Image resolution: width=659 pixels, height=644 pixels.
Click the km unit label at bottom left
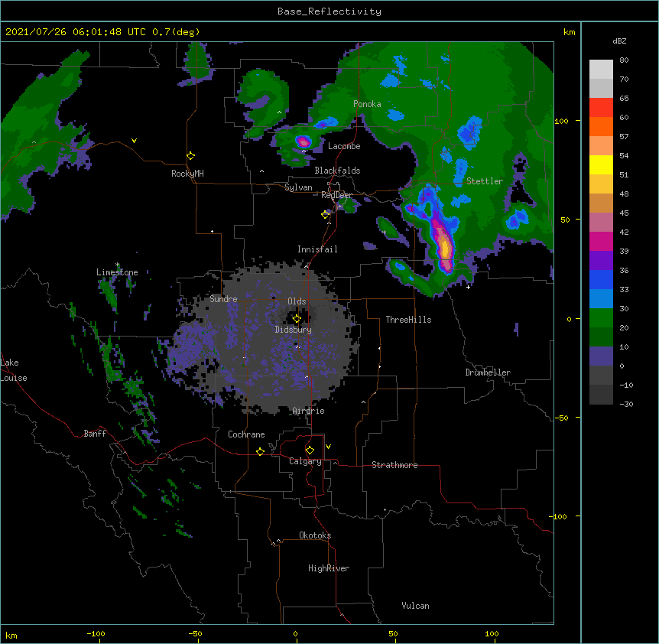(x=11, y=635)
